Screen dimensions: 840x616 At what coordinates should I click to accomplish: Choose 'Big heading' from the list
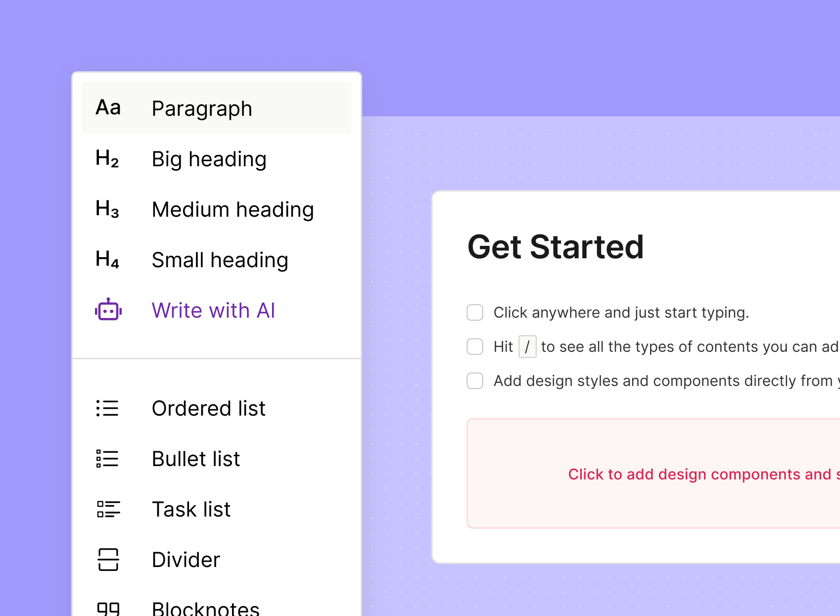(x=209, y=159)
